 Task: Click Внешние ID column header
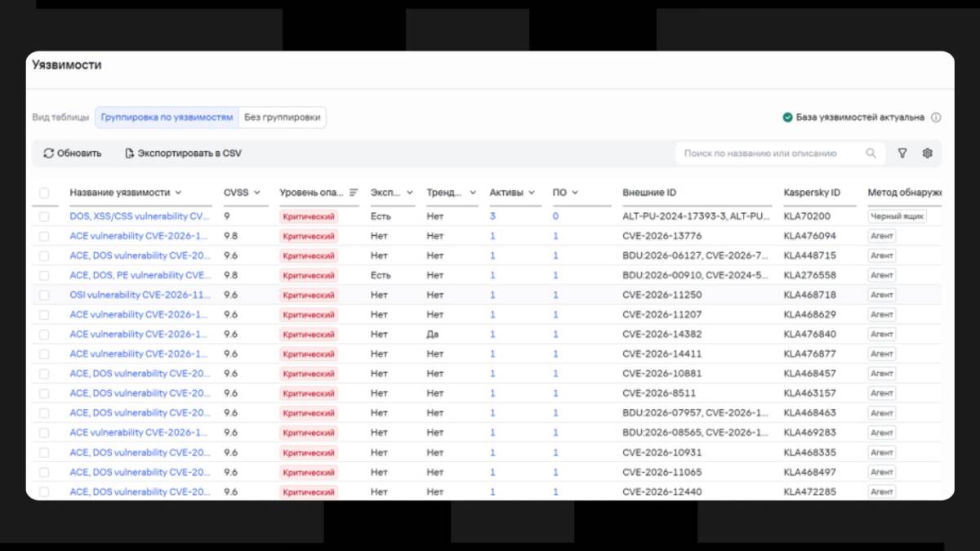pyautogui.click(x=649, y=193)
